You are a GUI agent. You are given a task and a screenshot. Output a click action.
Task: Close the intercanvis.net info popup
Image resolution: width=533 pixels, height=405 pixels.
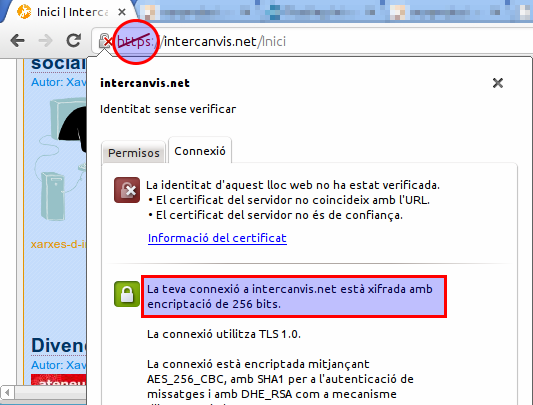[498, 83]
